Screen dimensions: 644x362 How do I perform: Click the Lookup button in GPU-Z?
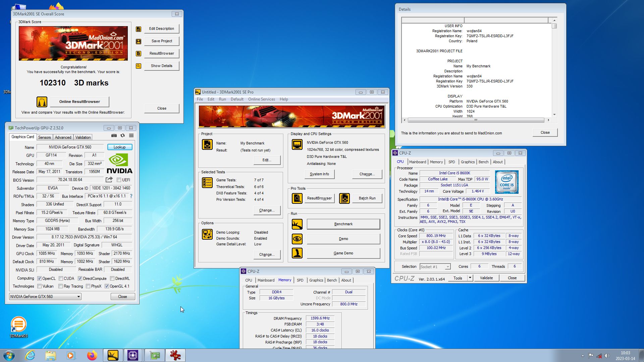(x=120, y=147)
